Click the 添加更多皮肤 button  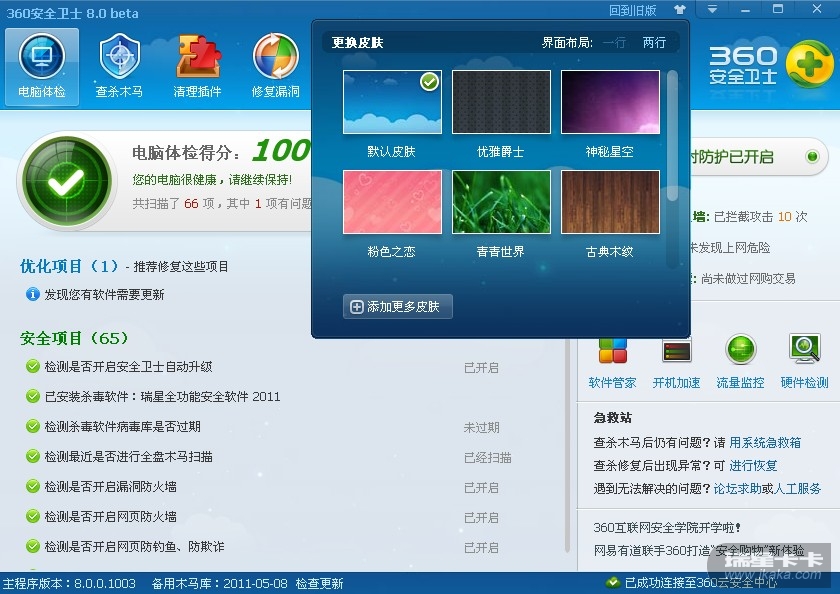point(398,306)
